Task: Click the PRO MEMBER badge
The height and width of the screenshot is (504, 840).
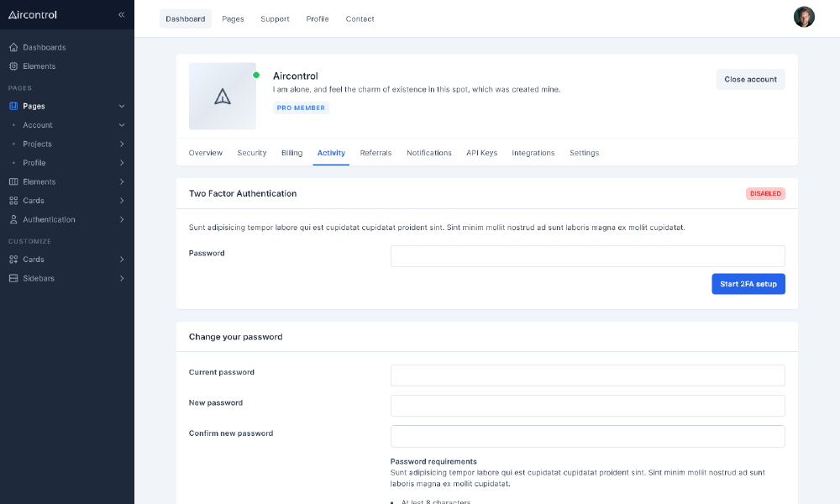Action: pyautogui.click(x=301, y=108)
